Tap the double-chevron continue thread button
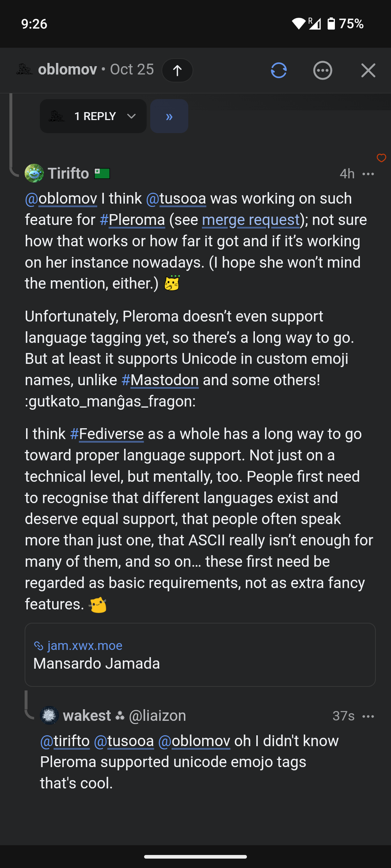Image resolution: width=391 pixels, height=868 pixels. point(169,116)
